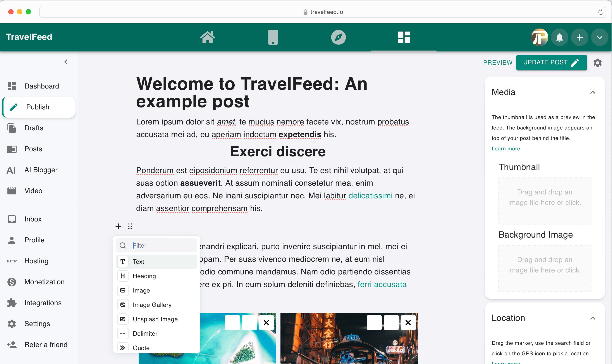Open the post settings gear icon
This screenshot has width=612, height=364.
[x=598, y=63]
